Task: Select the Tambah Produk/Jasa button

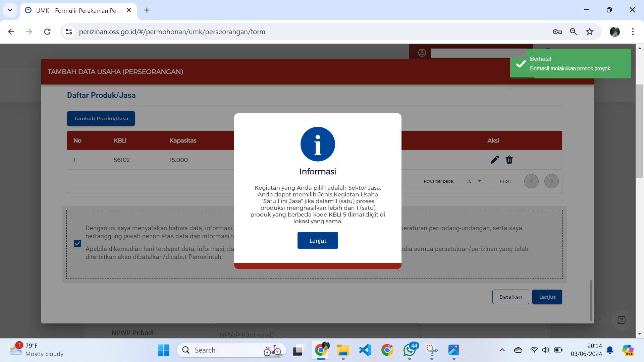Action: pos(101,118)
